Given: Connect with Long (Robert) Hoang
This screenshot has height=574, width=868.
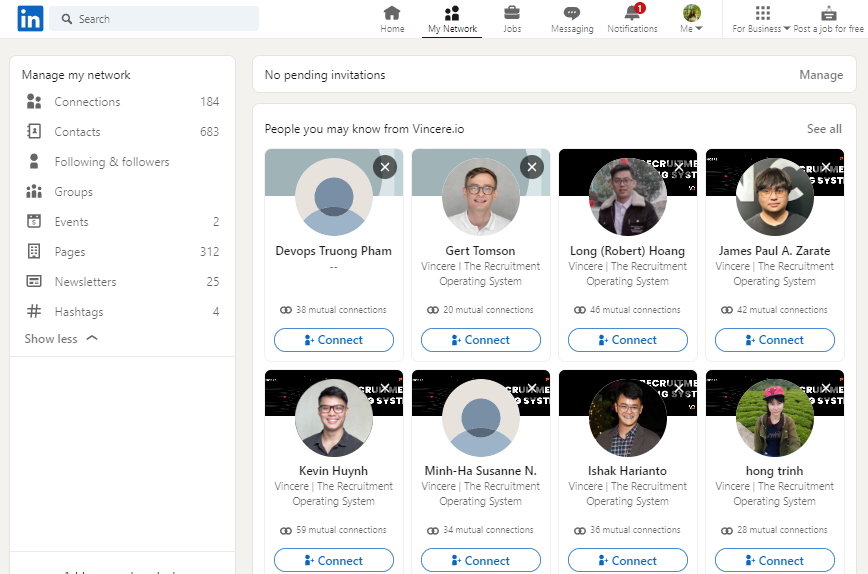Looking at the screenshot, I should coord(628,340).
